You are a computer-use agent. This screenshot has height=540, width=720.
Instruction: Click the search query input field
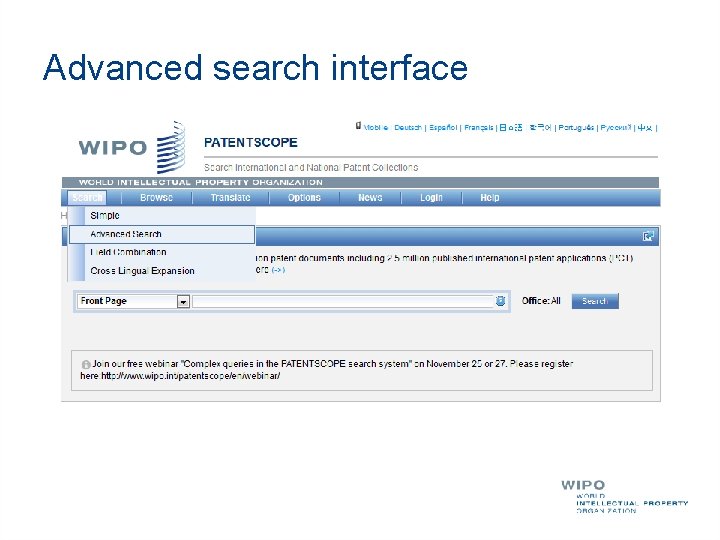point(343,301)
